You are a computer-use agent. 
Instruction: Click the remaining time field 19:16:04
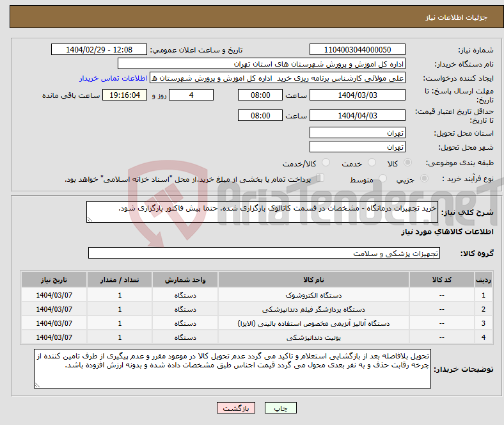(x=125, y=95)
